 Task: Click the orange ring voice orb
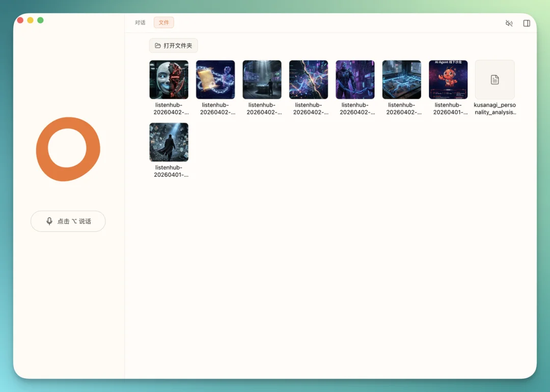pyautogui.click(x=68, y=149)
